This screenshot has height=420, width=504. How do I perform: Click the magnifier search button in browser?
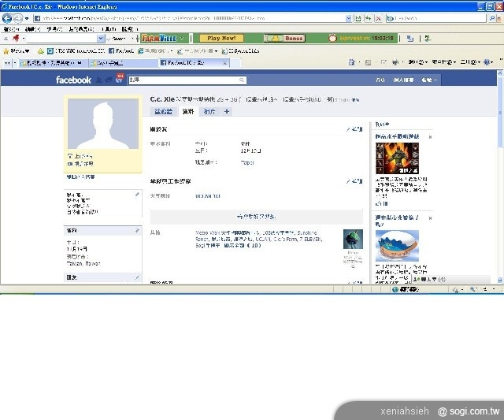[491, 18]
